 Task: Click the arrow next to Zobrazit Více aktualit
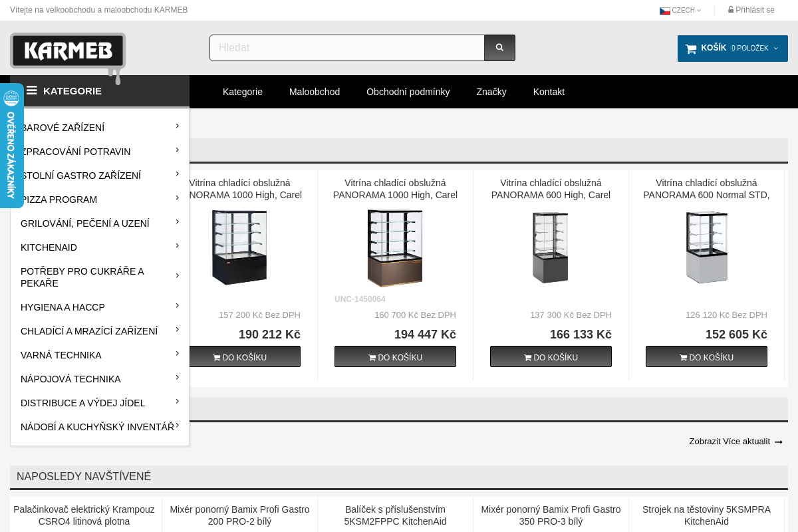click(779, 442)
